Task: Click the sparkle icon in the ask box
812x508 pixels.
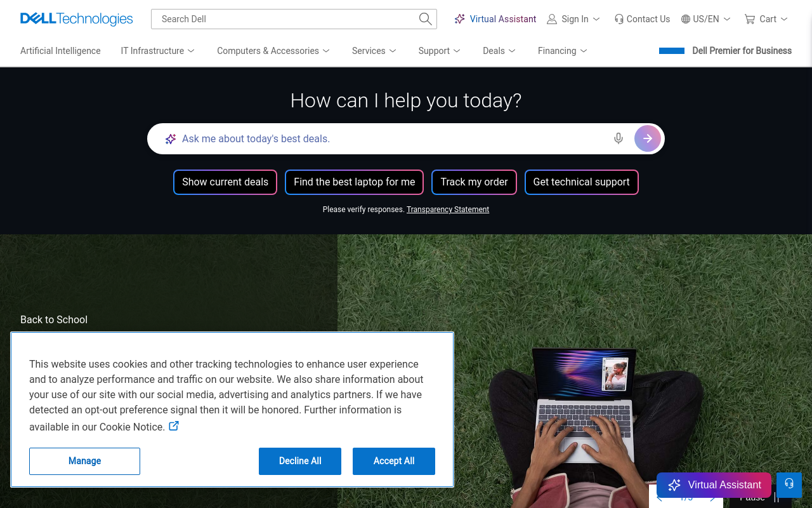Action: 171,138
